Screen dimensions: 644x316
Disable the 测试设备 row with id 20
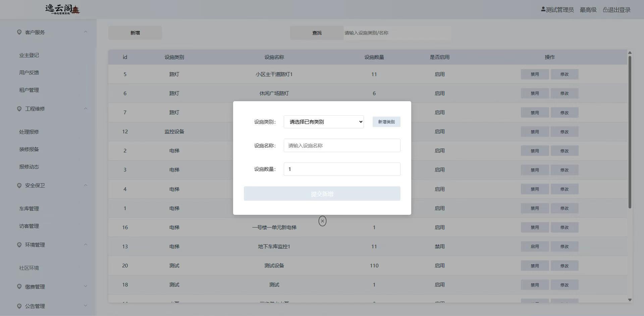pyautogui.click(x=535, y=266)
